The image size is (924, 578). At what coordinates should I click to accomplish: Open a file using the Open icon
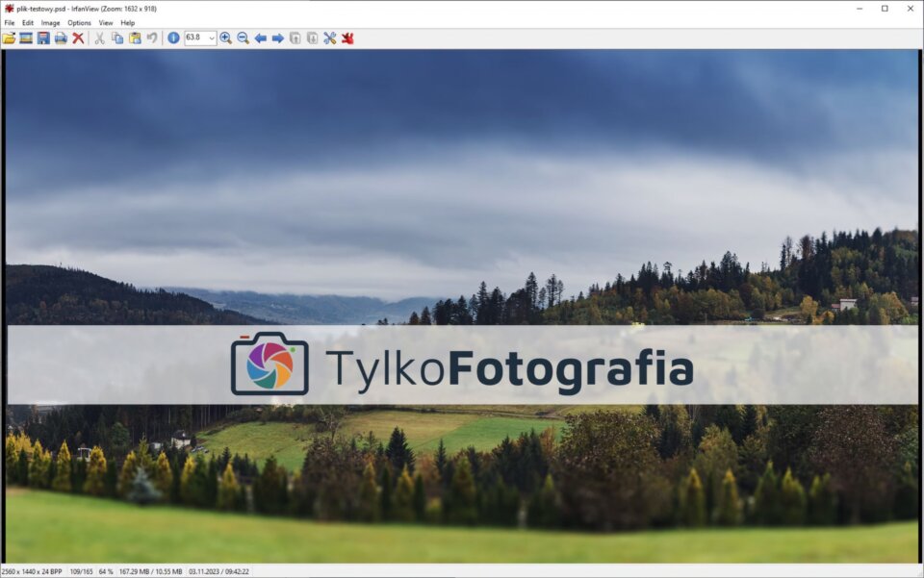8,38
